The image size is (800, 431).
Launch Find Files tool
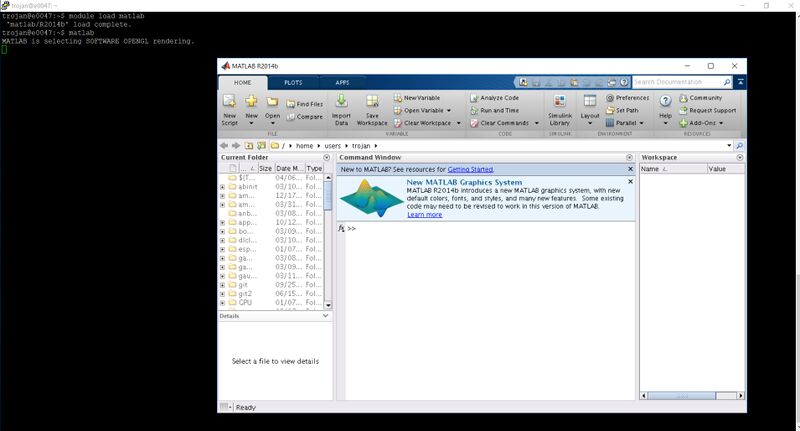coord(304,104)
